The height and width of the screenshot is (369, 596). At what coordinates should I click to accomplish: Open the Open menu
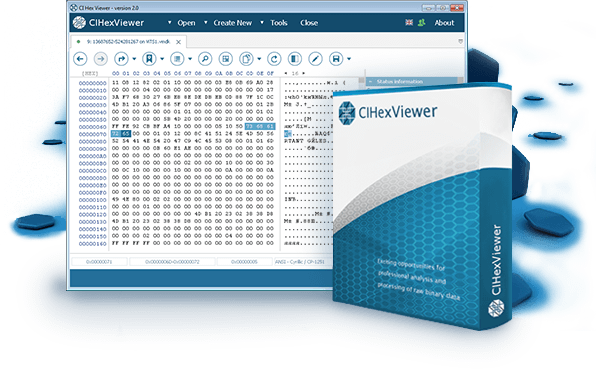point(186,23)
